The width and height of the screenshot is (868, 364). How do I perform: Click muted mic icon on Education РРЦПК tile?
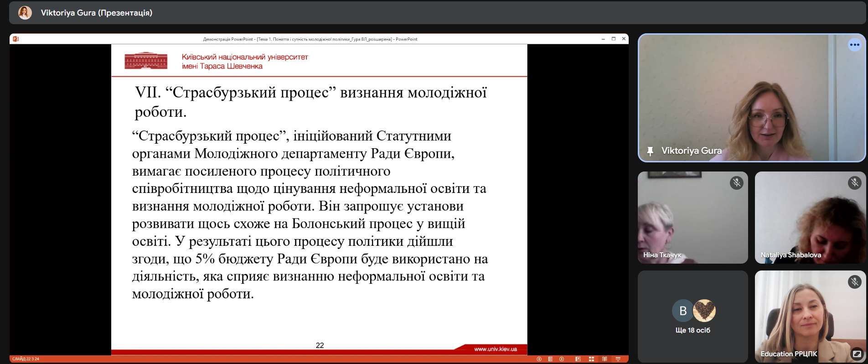[854, 282]
